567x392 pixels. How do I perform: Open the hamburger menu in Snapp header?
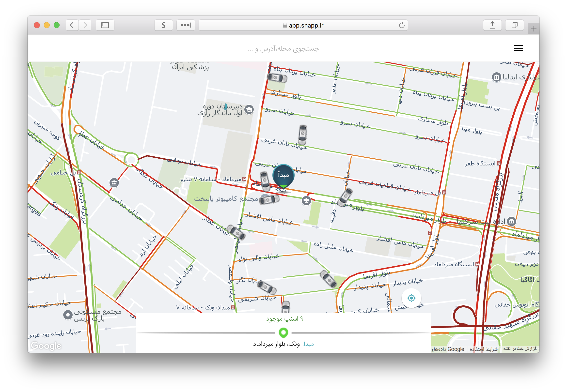coord(519,48)
